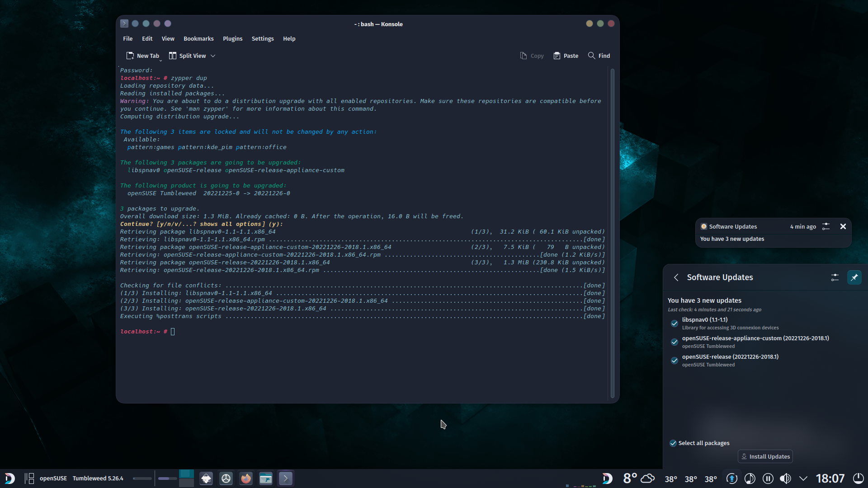Viewport: 868px width, 488px height.
Task: Open Software Updates panel configure settings
Action: [835, 277]
